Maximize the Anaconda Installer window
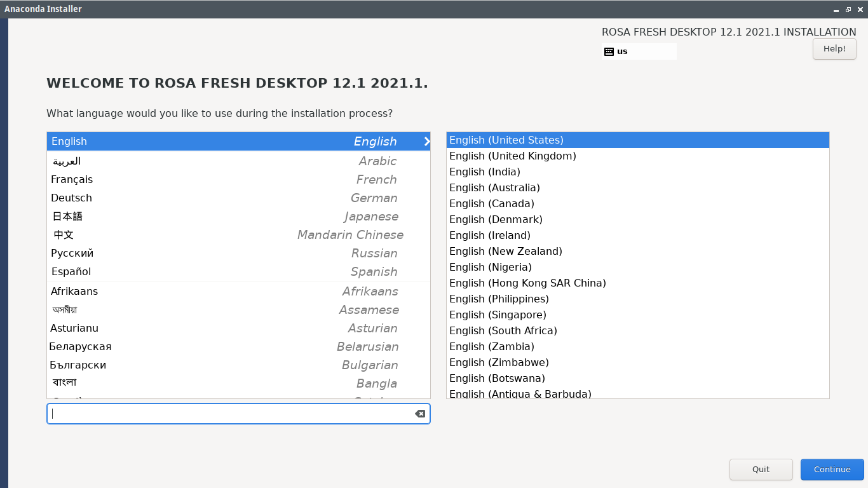The image size is (868, 488). pos(848,10)
